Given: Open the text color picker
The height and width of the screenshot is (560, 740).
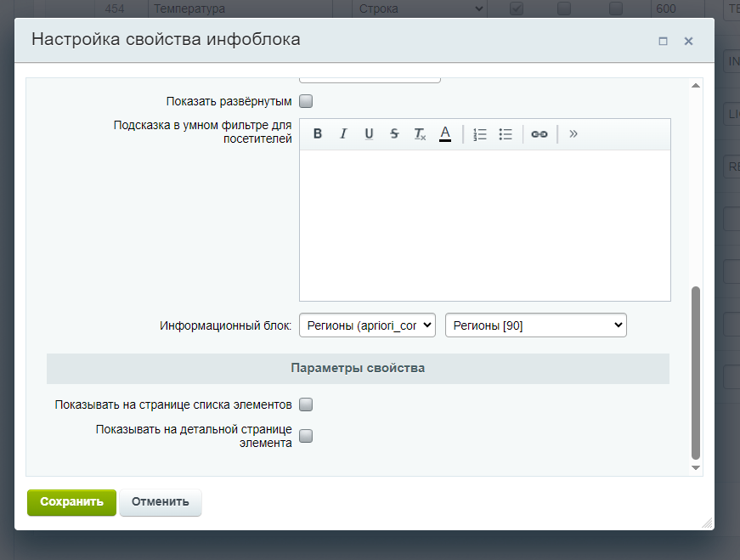Looking at the screenshot, I should coord(445,134).
